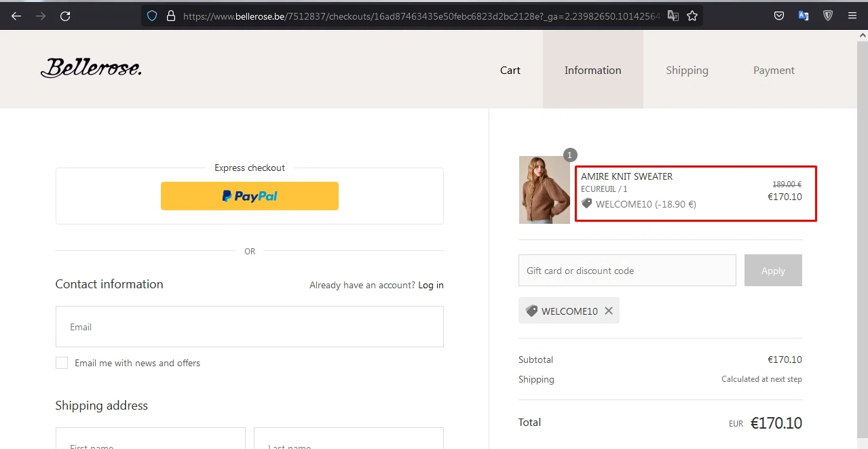Click the Contact information heading
Screen dimensions: 868x449
(x=109, y=284)
